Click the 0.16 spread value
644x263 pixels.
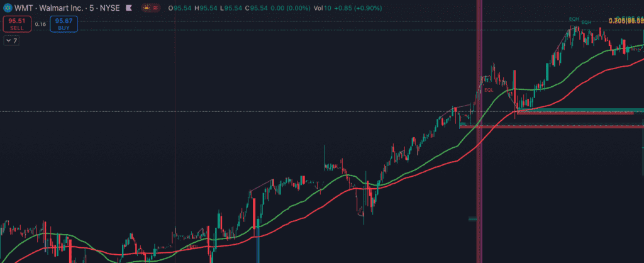41,24
